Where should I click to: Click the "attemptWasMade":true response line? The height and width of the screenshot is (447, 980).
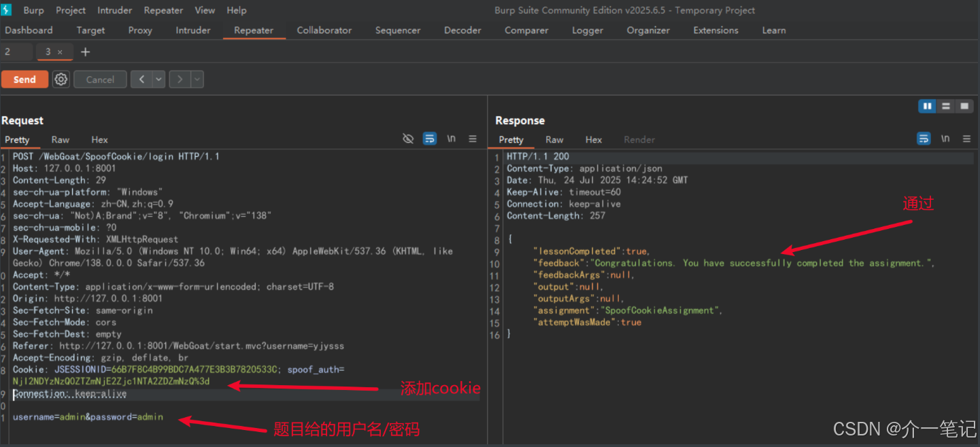pos(588,322)
